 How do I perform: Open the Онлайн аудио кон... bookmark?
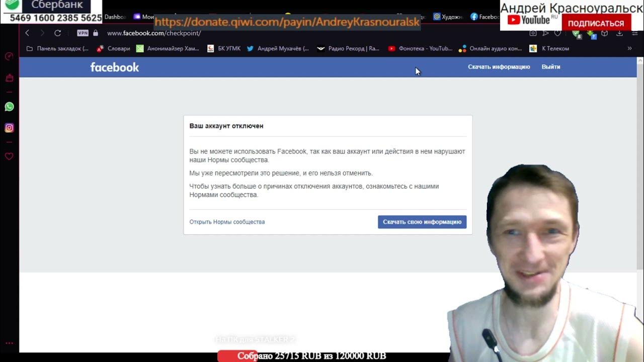pos(491,49)
